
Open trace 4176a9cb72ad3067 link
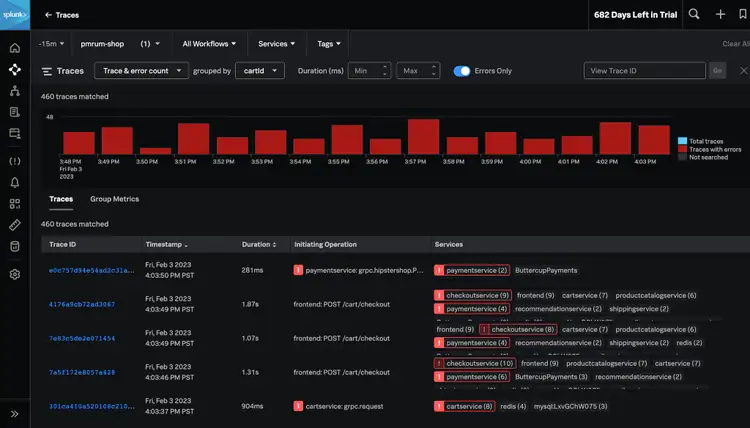[x=81, y=304]
